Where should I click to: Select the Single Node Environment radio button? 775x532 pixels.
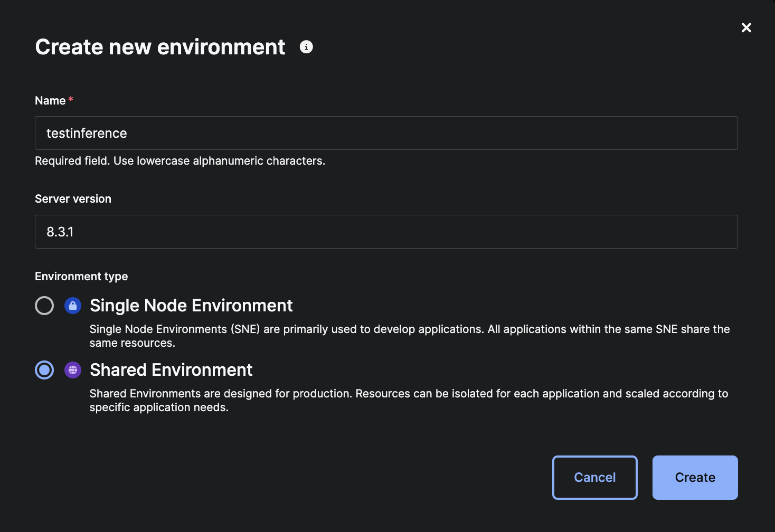(x=44, y=306)
